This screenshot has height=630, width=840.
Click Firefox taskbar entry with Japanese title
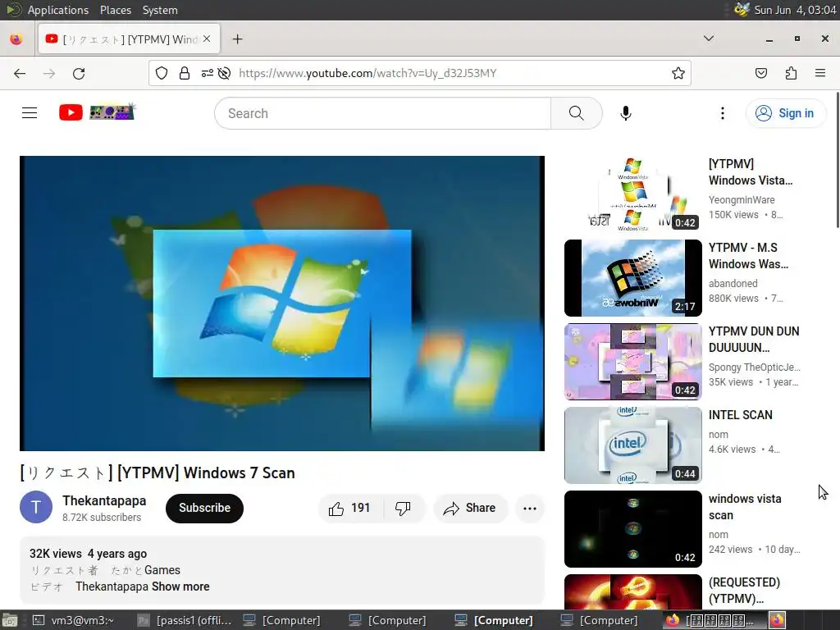[713, 620]
